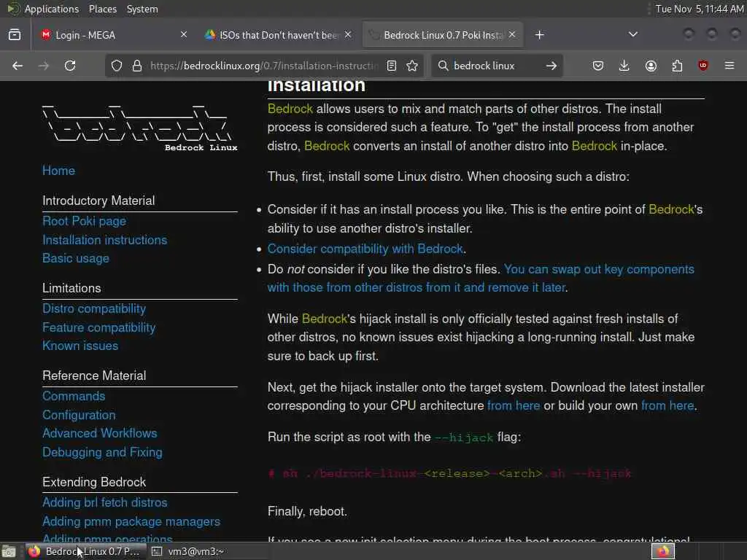The height and width of the screenshot is (560, 747).
Task: Click first 'from here' installer download link
Action: coord(514,405)
